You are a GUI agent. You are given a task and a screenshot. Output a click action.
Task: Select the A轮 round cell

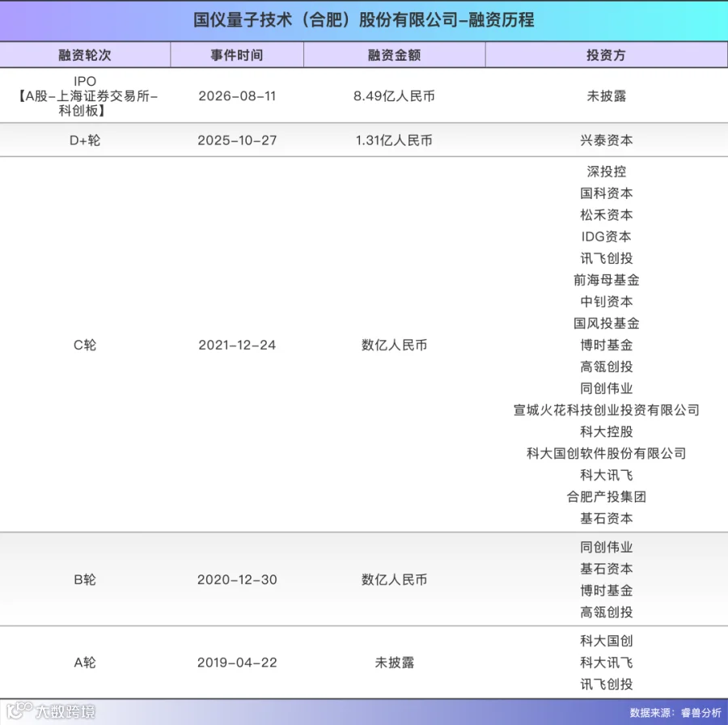(85, 663)
